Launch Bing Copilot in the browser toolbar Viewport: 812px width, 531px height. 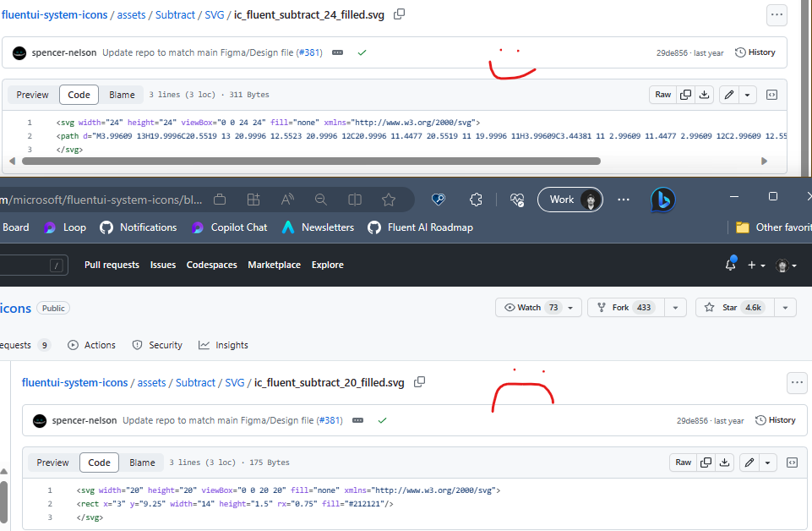point(663,200)
